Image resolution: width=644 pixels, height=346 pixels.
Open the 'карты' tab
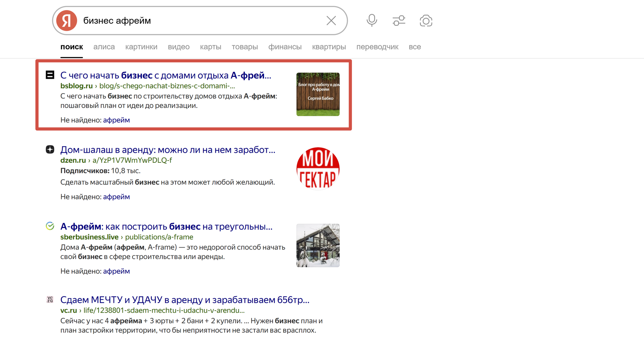(211, 47)
